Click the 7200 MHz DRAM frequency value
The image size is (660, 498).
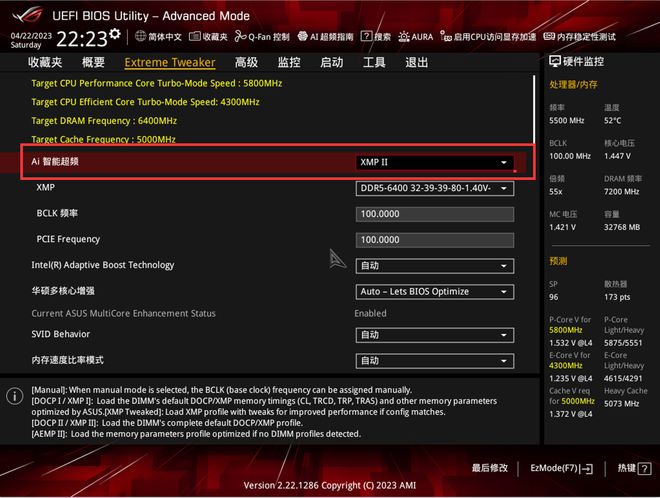622,192
